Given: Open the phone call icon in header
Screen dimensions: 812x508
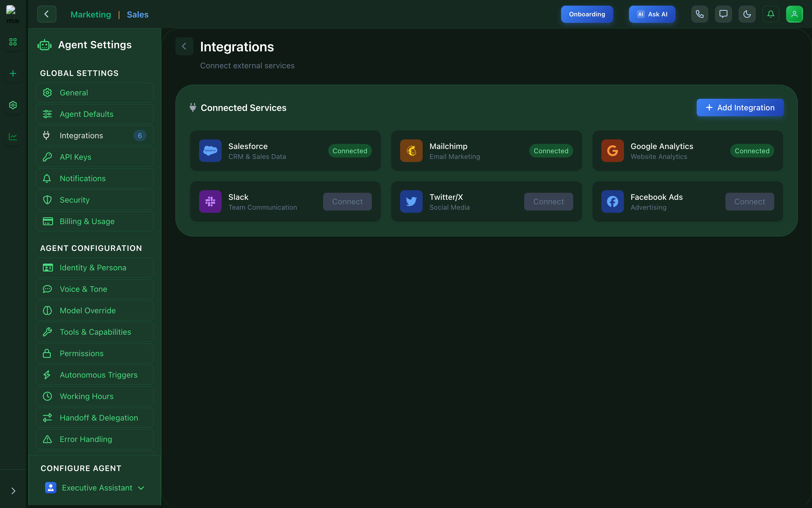Looking at the screenshot, I should (700, 14).
